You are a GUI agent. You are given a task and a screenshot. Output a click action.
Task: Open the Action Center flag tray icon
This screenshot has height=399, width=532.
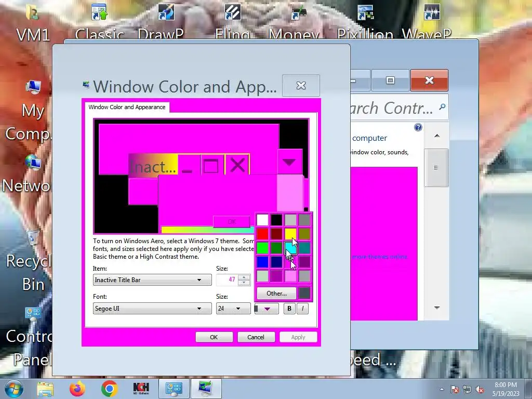point(455,389)
